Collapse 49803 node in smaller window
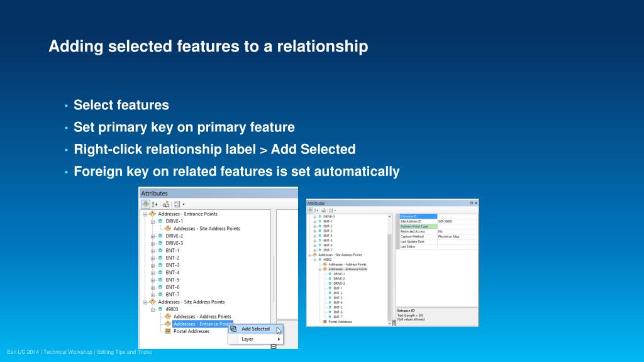 coord(315,260)
